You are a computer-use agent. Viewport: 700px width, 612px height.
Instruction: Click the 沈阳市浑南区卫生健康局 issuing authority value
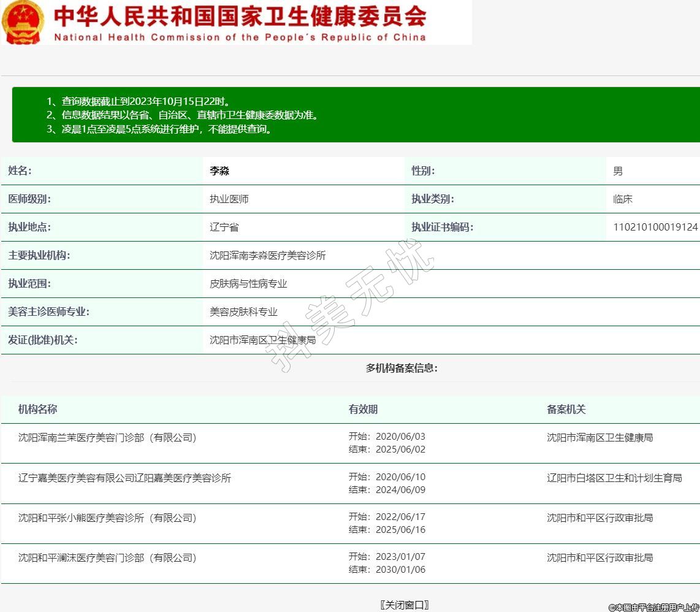[262, 340]
